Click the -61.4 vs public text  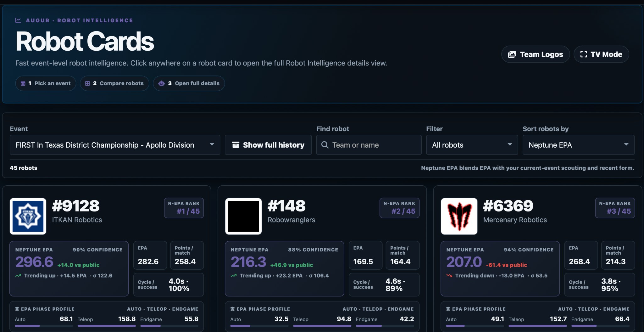[x=507, y=265]
